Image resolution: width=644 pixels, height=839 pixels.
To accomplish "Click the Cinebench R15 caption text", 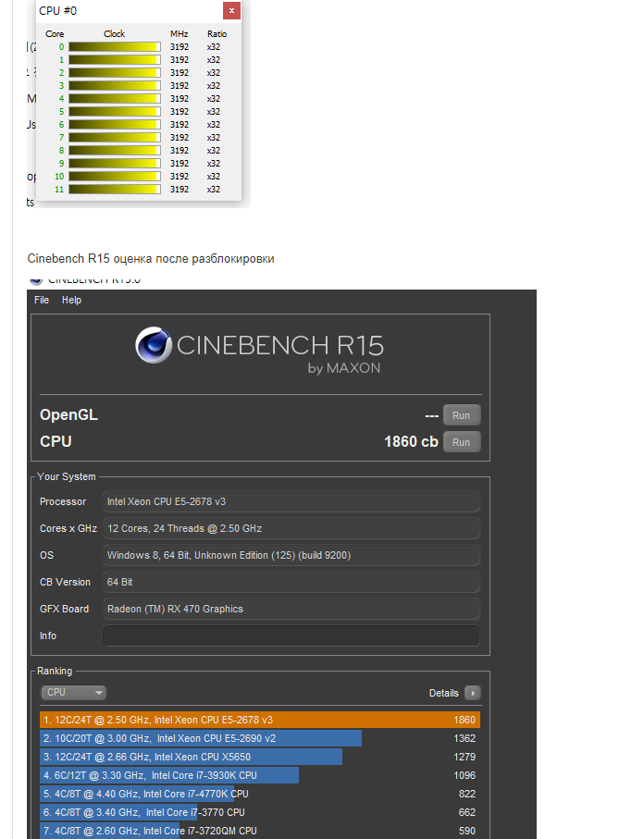I will click(151, 258).
